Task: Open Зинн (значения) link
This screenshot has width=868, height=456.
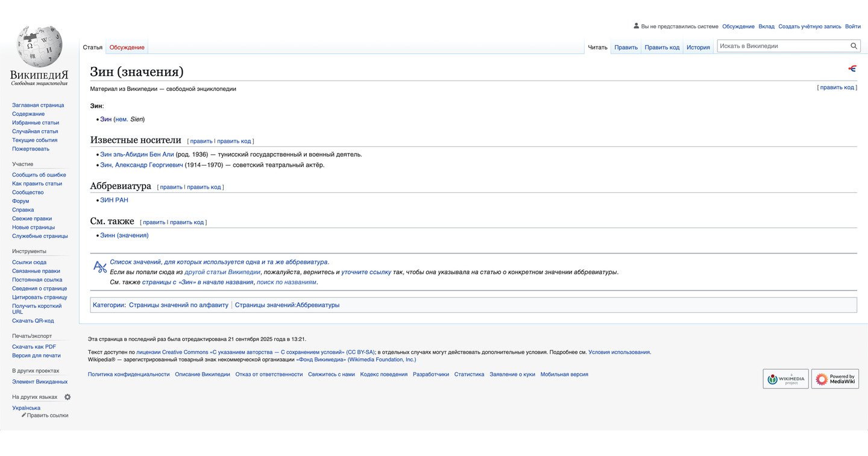Action: click(124, 235)
